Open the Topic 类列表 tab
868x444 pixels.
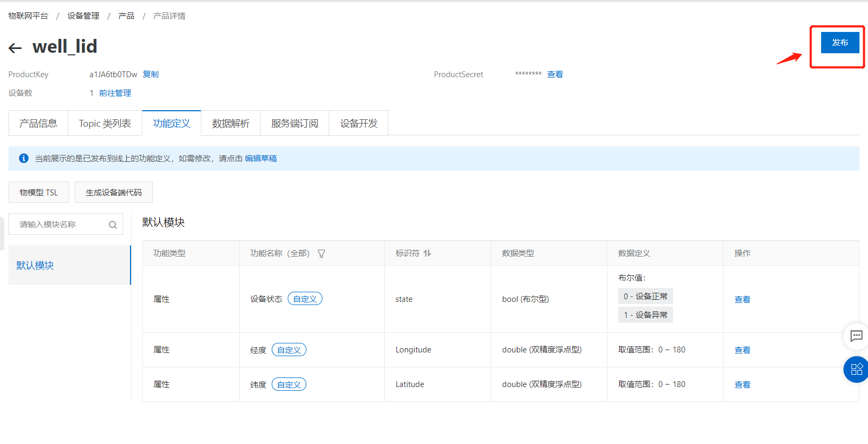click(x=105, y=124)
